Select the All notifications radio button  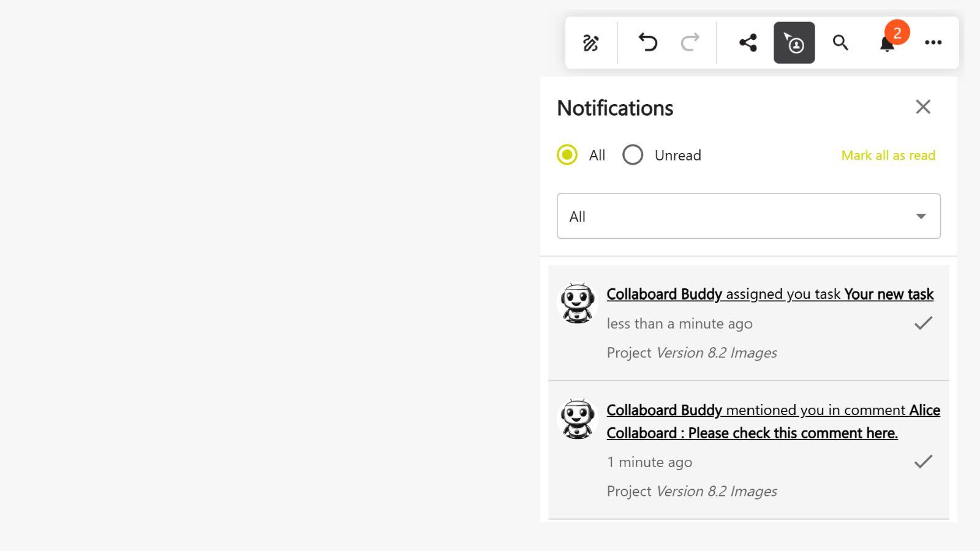567,155
